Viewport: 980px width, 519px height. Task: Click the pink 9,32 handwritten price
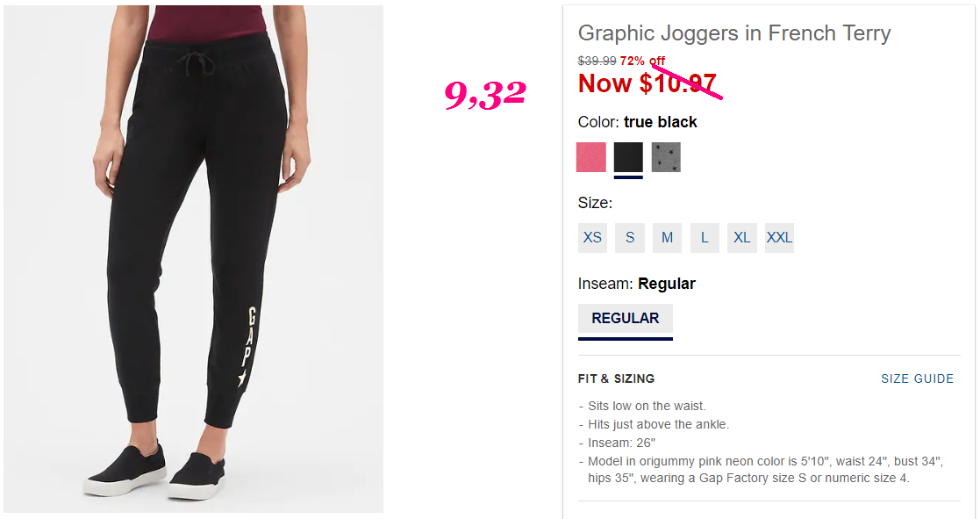coord(485,94)
